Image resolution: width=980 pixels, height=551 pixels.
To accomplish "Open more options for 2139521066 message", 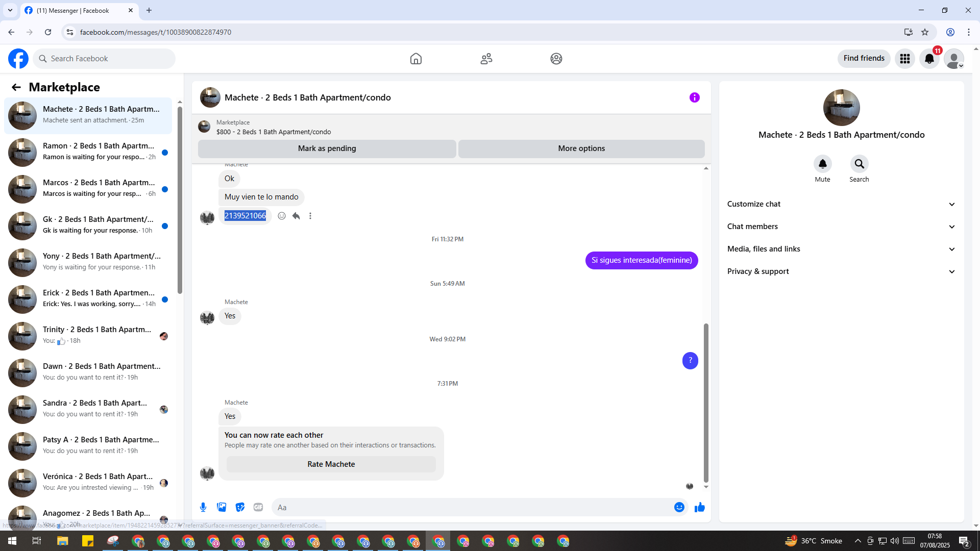I will click(310, 216).
